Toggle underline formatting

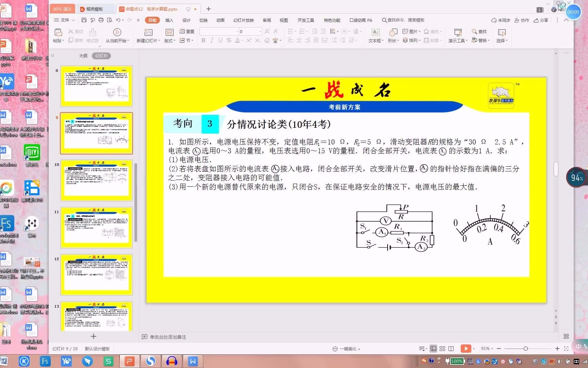(220, 40)
